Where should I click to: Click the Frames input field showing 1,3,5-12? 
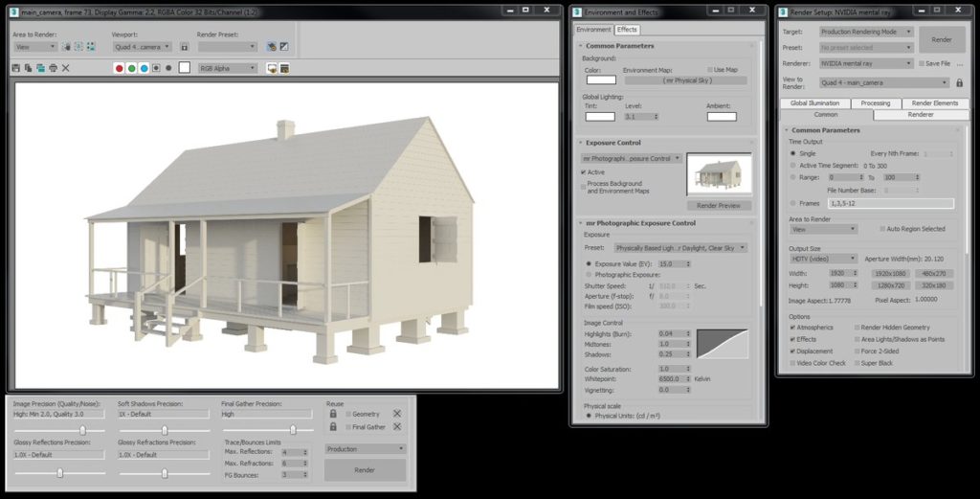point(890,203)
